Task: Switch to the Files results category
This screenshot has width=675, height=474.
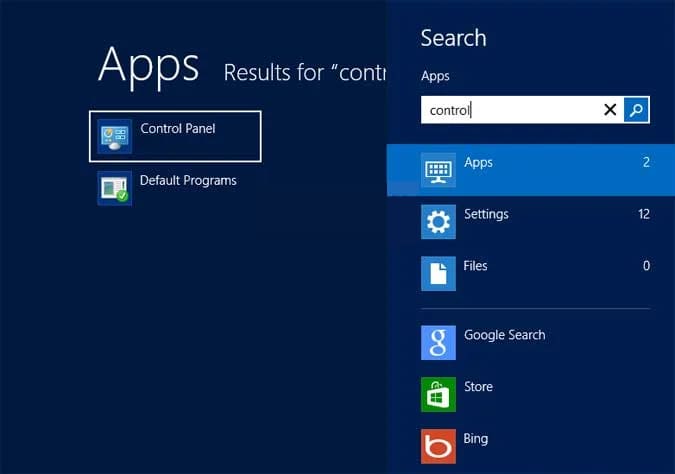Action: click(x=475, y=266)
